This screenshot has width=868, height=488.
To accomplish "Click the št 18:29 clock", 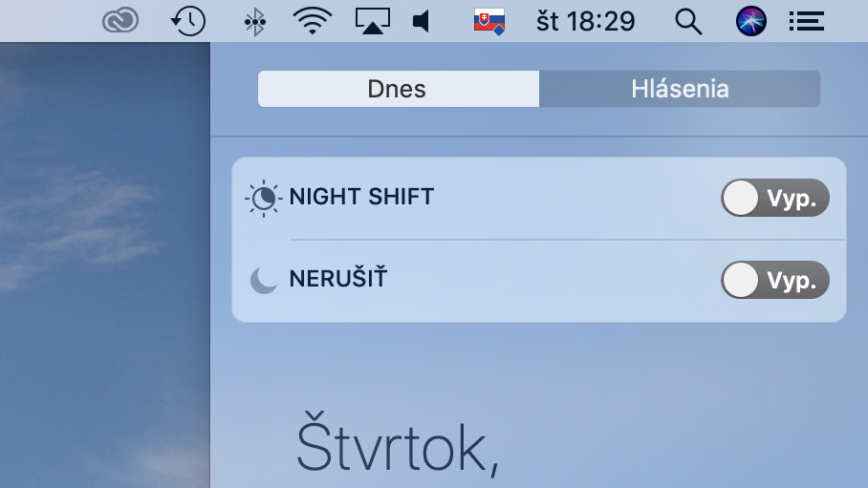I will (586, 22).
